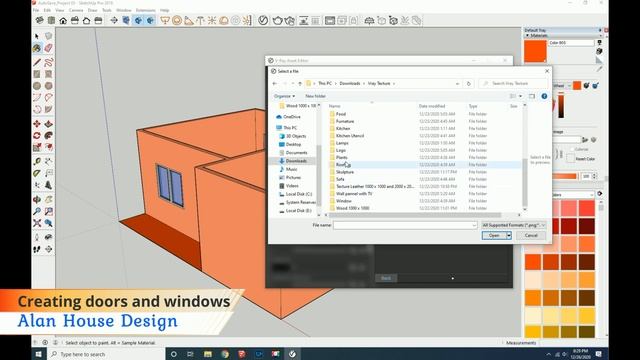Select the Line pencil tool
Screen dimensions: 640x360
[37, 62]
